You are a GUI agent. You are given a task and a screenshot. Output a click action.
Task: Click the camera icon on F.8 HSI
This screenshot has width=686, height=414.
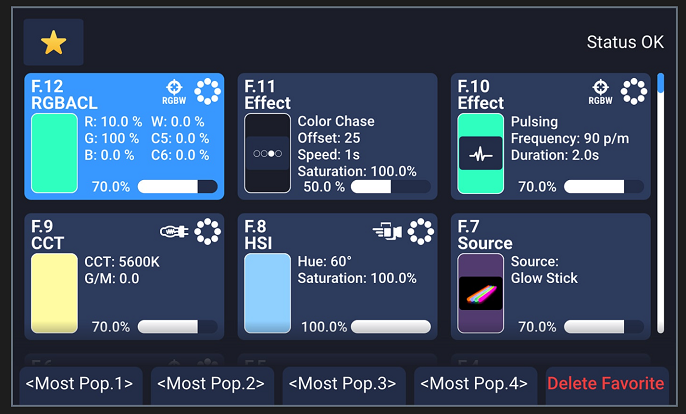(387, 231)
